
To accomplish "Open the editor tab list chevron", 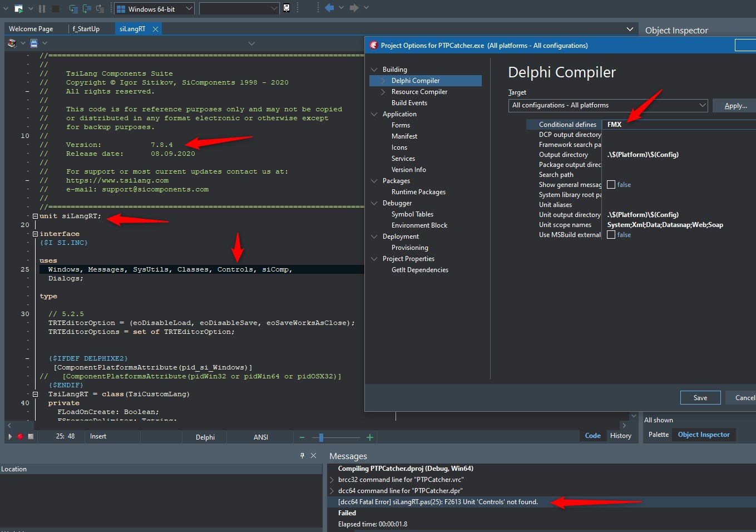I will coord(630,29).
